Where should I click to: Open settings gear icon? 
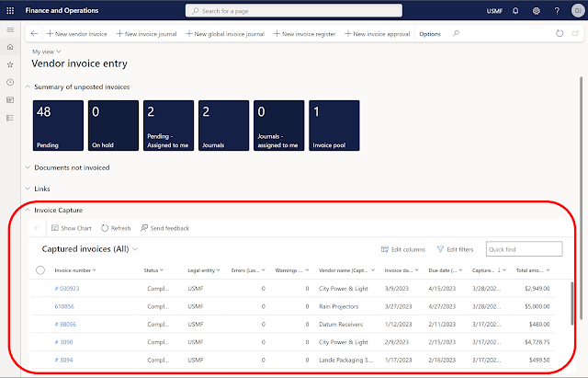[537, 11]
